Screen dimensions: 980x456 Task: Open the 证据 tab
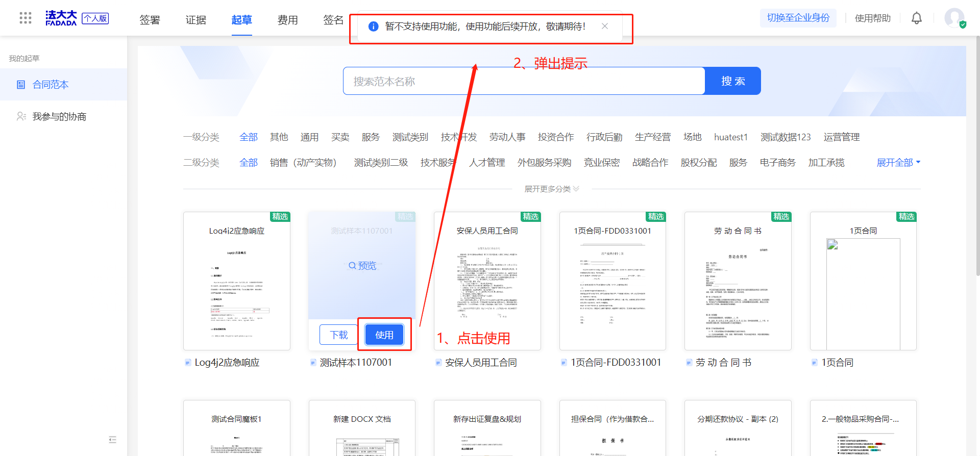click(x=196, y=20)
